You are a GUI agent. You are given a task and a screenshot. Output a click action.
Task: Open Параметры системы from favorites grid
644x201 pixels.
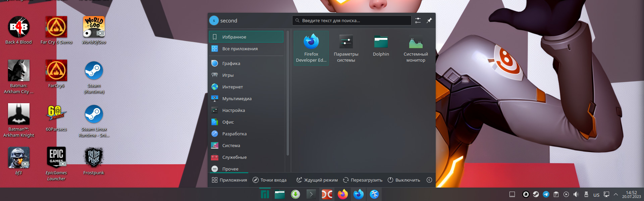[346, 48]
